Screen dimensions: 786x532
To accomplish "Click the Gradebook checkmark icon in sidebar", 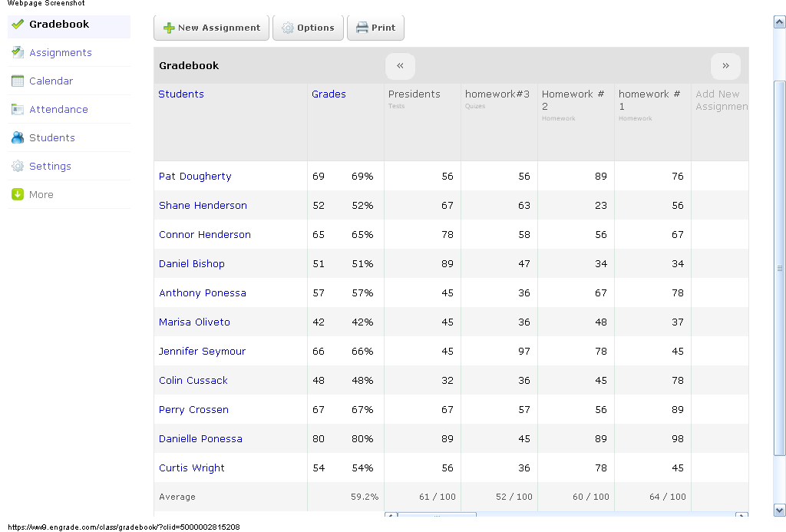I will click(x=18, y=25).
